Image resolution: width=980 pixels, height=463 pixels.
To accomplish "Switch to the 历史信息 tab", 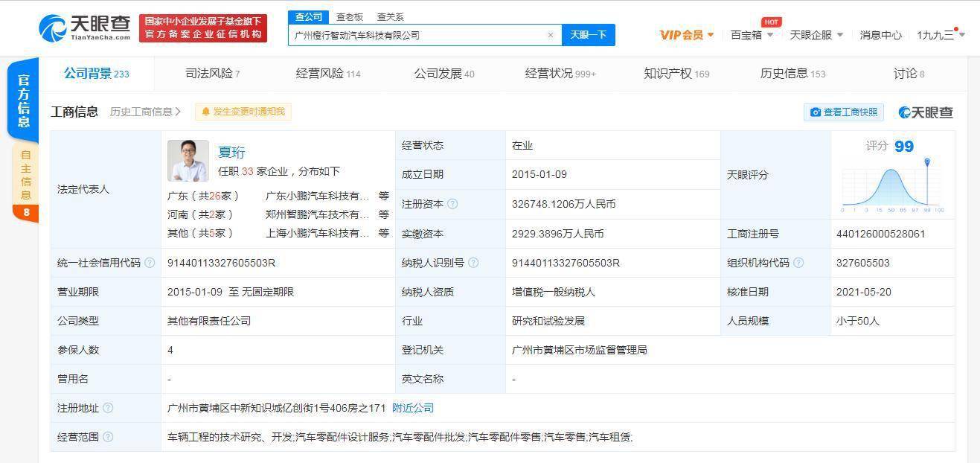I will pos(792,74).
